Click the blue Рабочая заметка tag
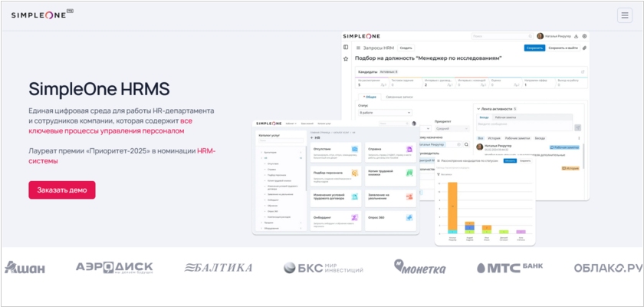644x307 pixels. (x=564, y=147)
